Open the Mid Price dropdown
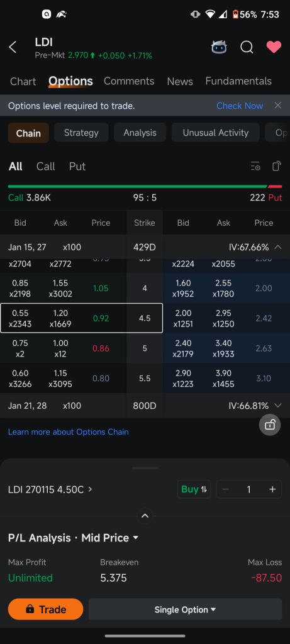Screen dimensions: 290x644 pyautogui.click(x=110, y=538)
